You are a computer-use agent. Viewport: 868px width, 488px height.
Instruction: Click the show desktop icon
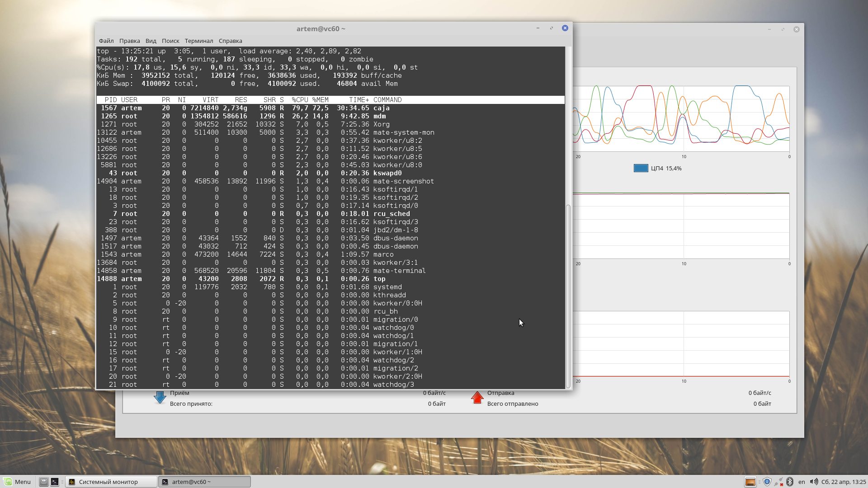click(x=43, y=482)
